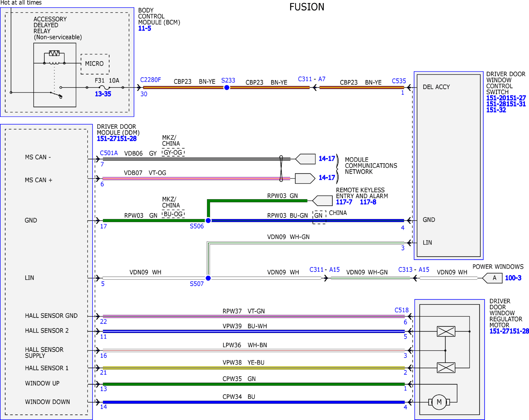This screenshot has width=529, height=420.
Task: Click the 'GY-OG' MKZ/China variant box
Action: 173,153
